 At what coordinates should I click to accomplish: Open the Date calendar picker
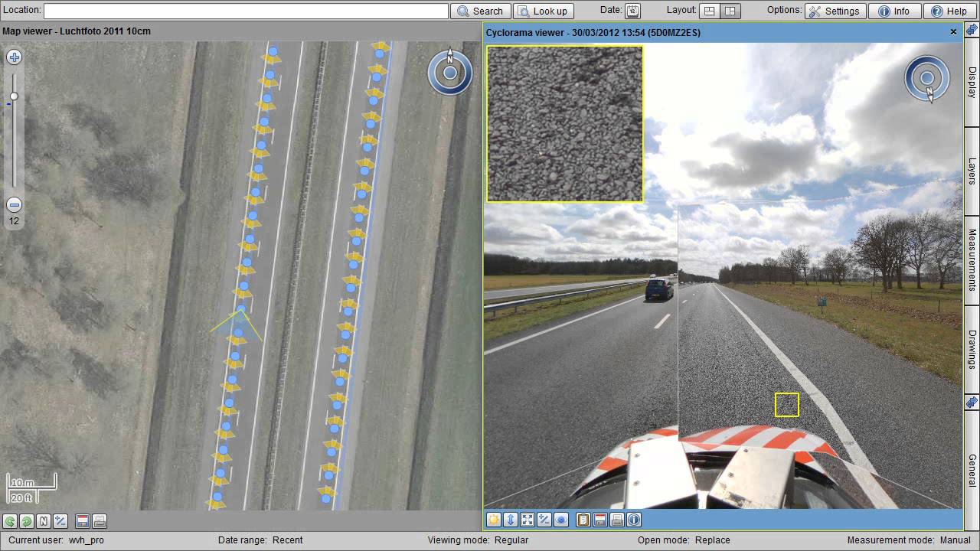pos(632,11)
